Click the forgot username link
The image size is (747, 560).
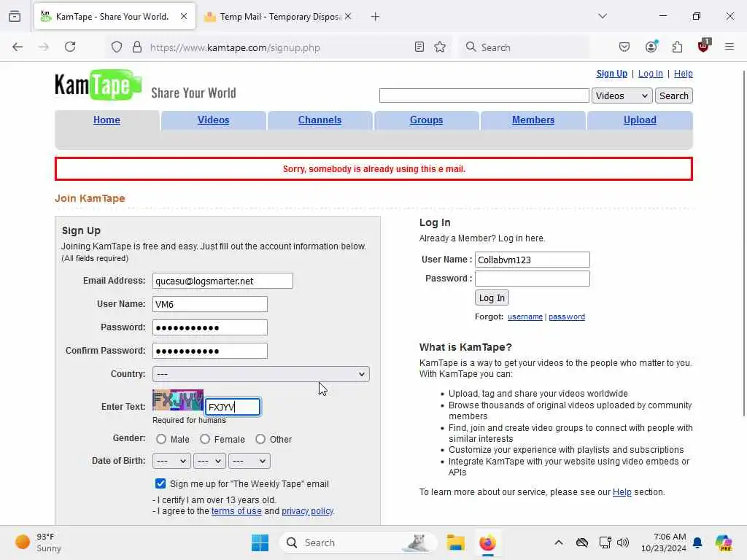tap(525, 316)
